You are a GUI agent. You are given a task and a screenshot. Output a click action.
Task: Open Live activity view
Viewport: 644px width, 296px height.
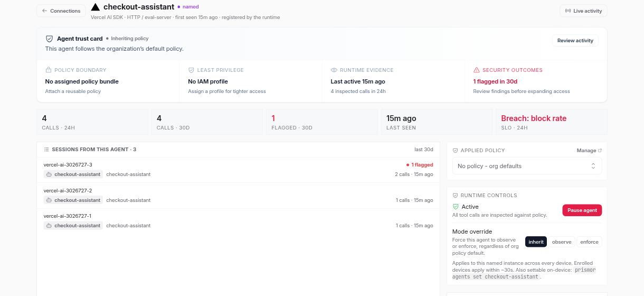click(583, 11)
